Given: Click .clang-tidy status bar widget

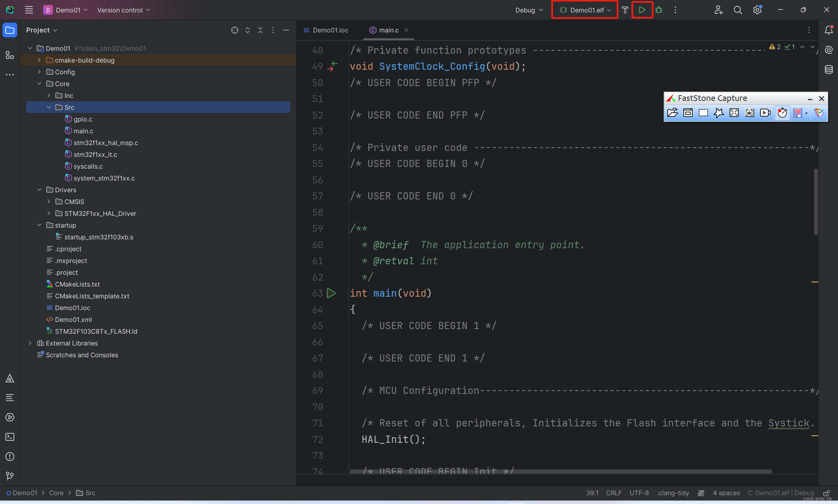Looking at the screenshot, I should [x=673, y=493].
